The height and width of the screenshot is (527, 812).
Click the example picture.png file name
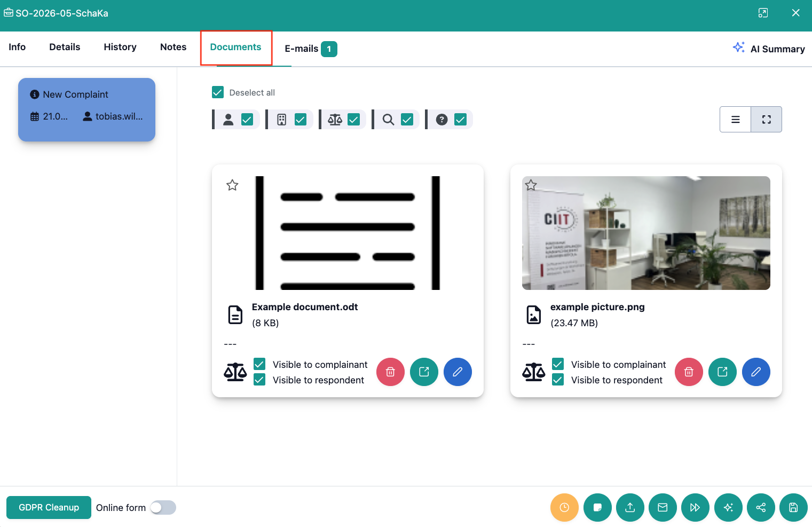click(x=597, y=307)
